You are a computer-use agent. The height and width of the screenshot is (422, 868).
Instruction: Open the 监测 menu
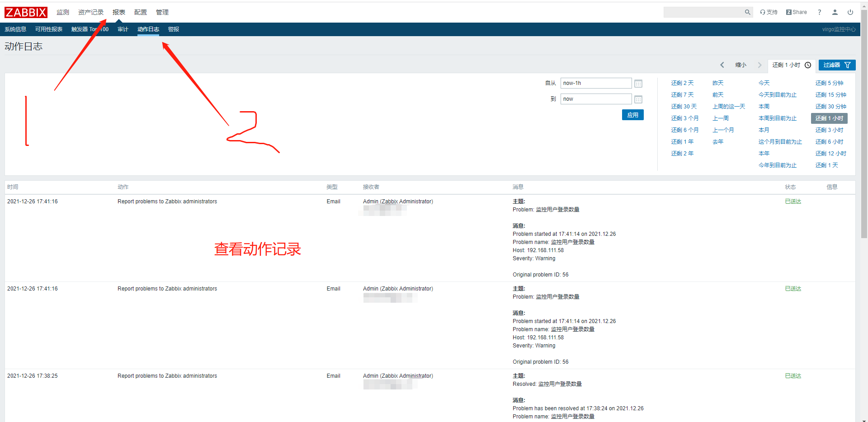click(63, 12)
